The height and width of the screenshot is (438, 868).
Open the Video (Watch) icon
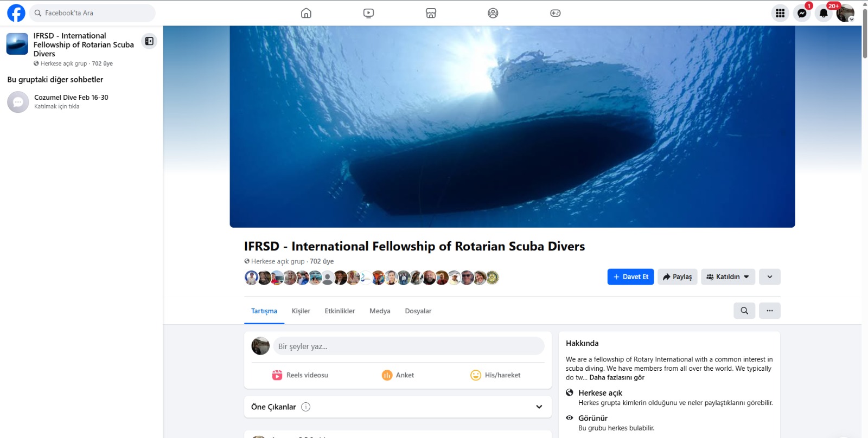(x=369, y=13)
